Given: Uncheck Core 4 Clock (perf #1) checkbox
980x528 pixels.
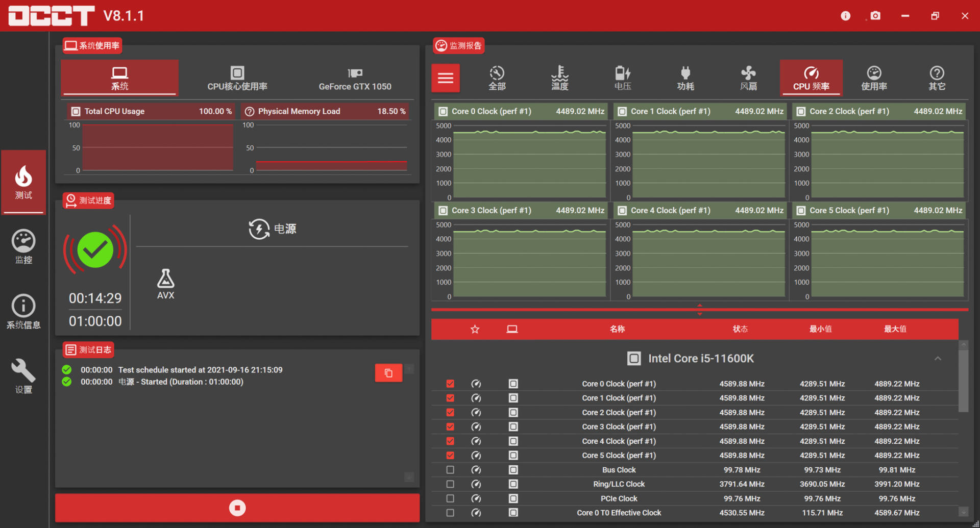Looking at the screenshot, I should coord(450,441).
